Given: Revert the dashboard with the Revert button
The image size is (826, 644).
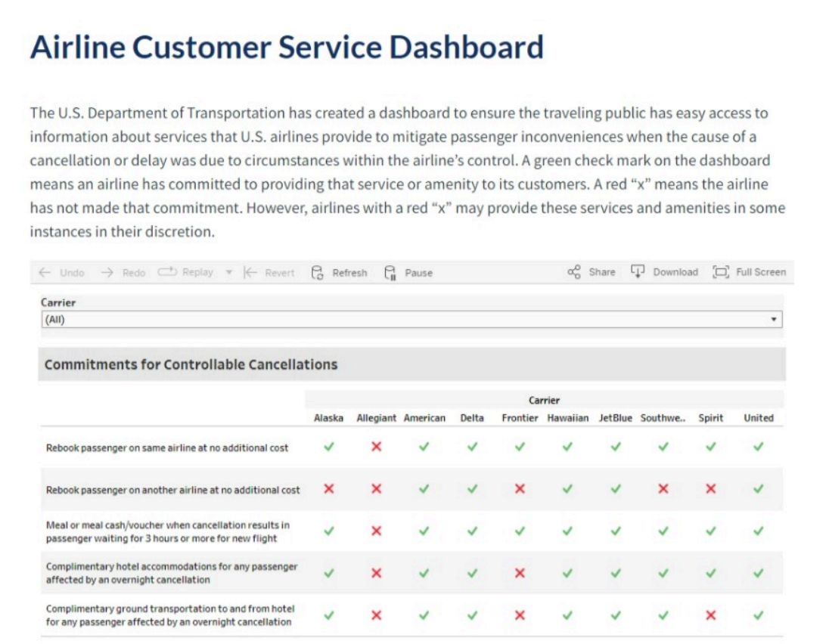Looking at the screenshot, I should coord(269,272).
